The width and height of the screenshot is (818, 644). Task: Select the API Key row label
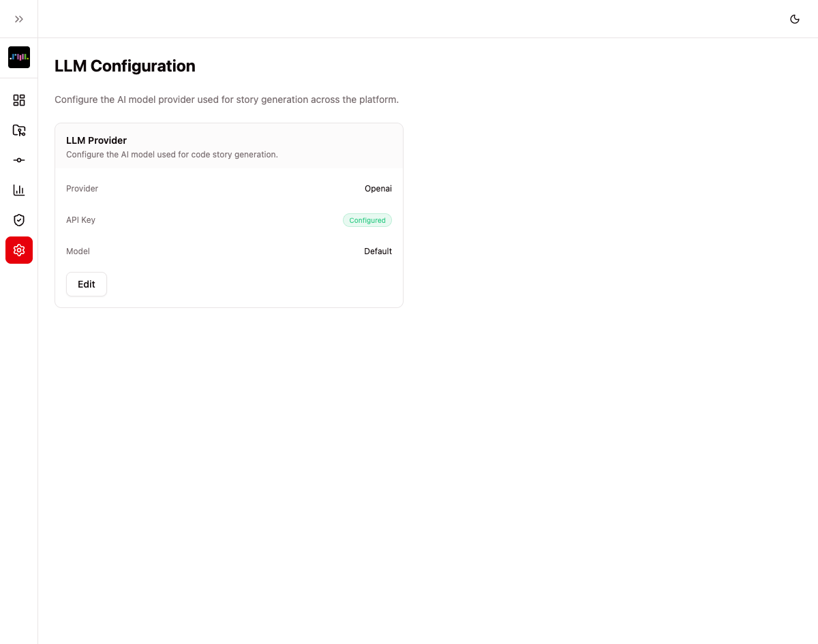pos(81,220)
